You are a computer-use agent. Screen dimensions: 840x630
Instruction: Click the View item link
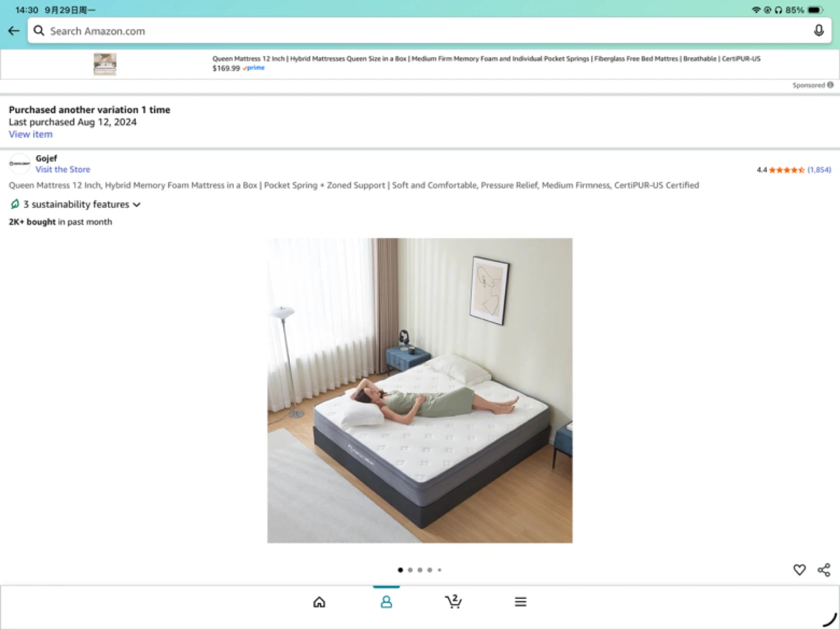pos(30,134)
